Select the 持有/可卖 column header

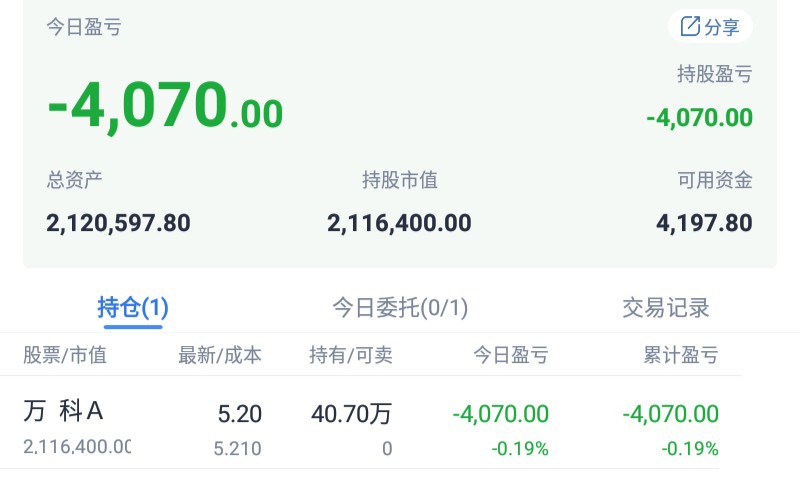[351, 355]
